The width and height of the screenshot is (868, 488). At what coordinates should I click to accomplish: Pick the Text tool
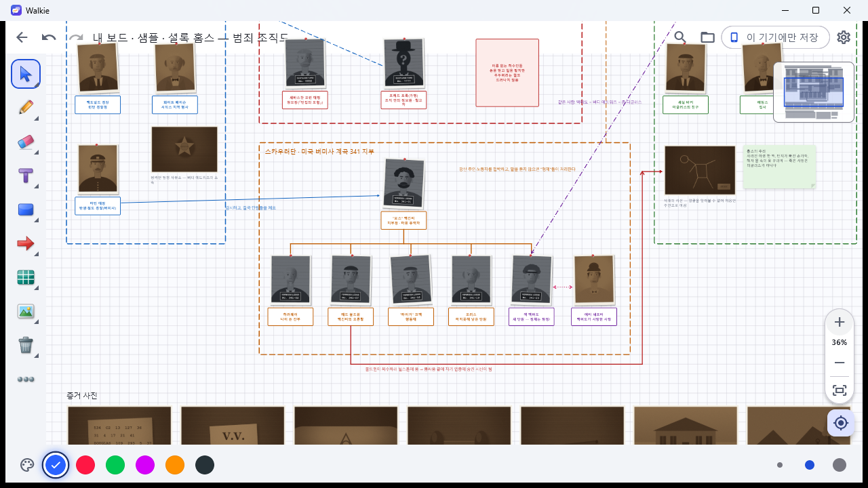(x=26, y=176)
